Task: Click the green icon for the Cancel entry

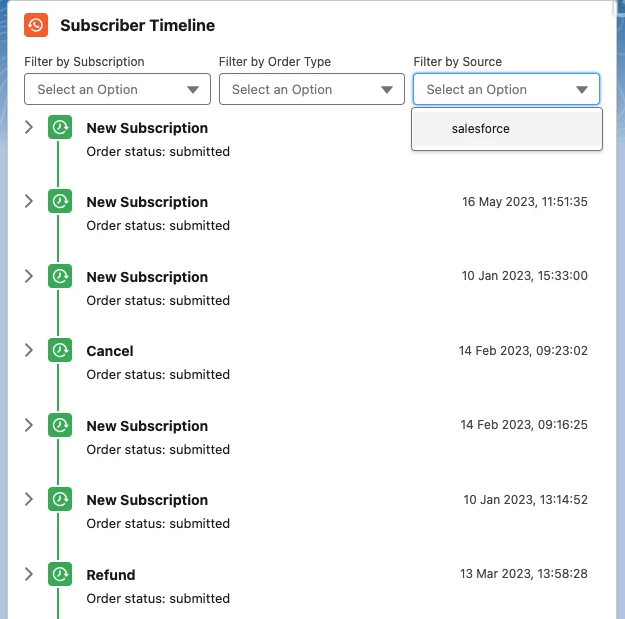Action: [x=60, y=350]
